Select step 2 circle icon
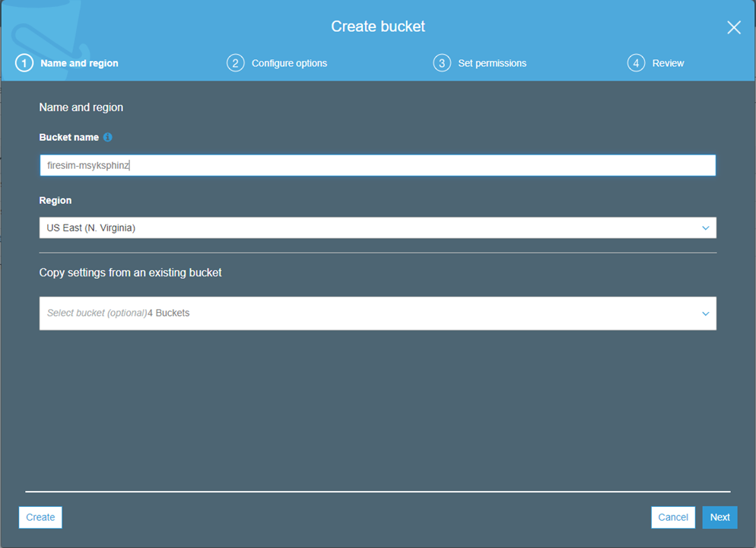Viewport: 756px width, 548px height. [x=235, y=63]
